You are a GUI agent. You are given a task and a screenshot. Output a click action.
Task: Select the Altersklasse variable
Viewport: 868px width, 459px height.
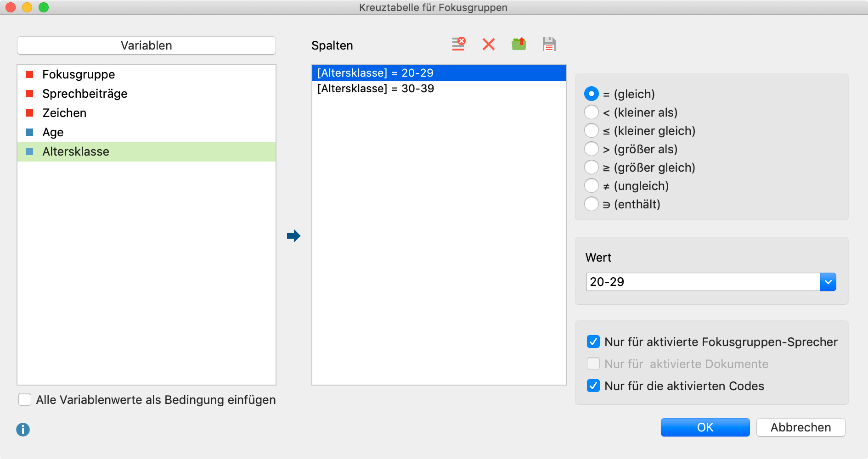click(x=147, y=151)
